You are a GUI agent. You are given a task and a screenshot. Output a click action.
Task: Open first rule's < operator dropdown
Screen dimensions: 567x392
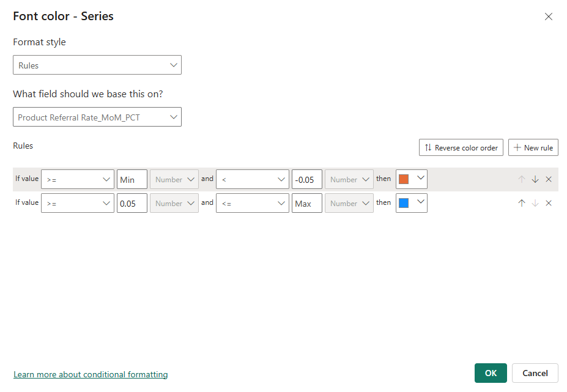point(253,179)
